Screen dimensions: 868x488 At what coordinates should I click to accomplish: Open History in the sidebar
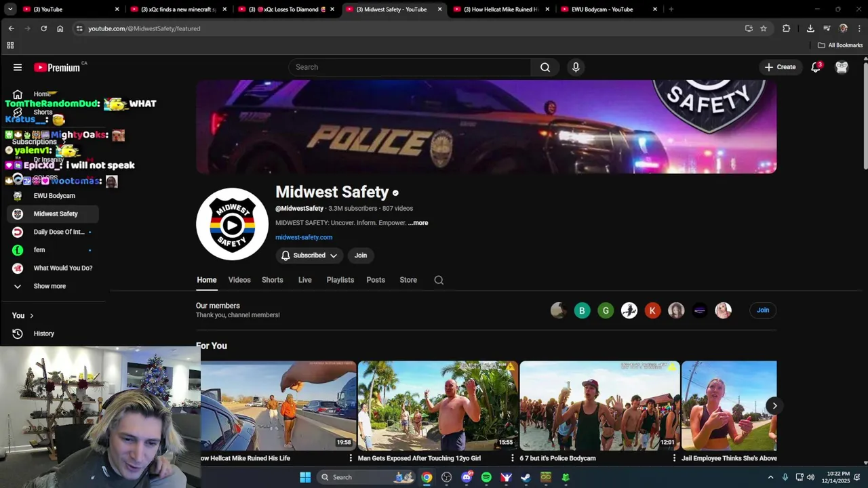[43, 333]
